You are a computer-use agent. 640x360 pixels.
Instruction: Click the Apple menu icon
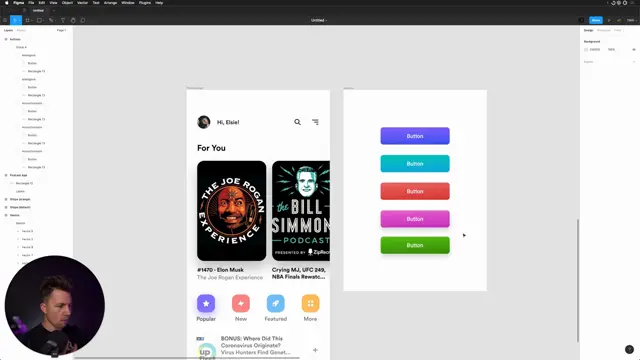tap(7, 3)
